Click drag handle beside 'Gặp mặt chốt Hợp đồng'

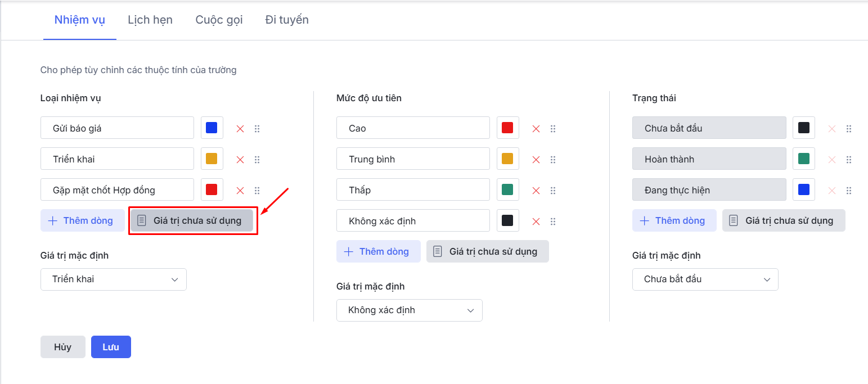(x=257, y=191)
